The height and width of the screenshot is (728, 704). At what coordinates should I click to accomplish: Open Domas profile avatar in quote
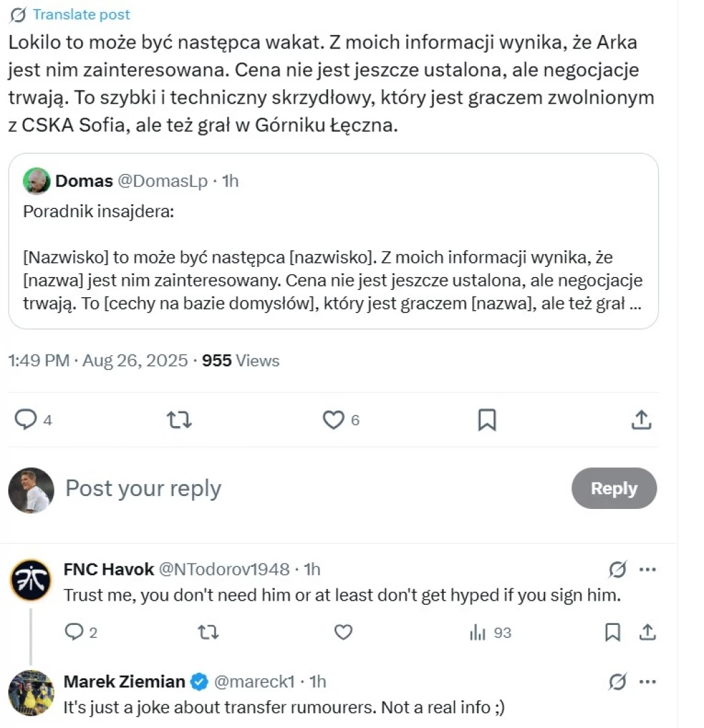coord(36,181)
